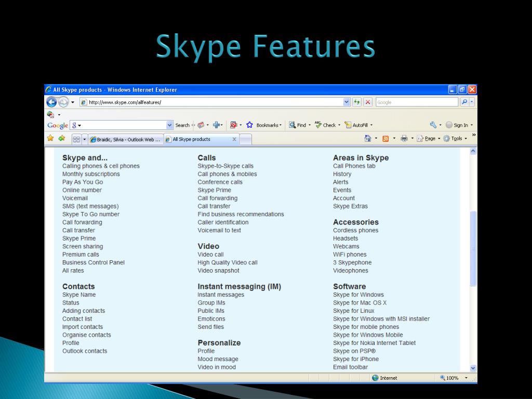Select the All Skype products tab
532x399 pixels.
click(202, 139)
